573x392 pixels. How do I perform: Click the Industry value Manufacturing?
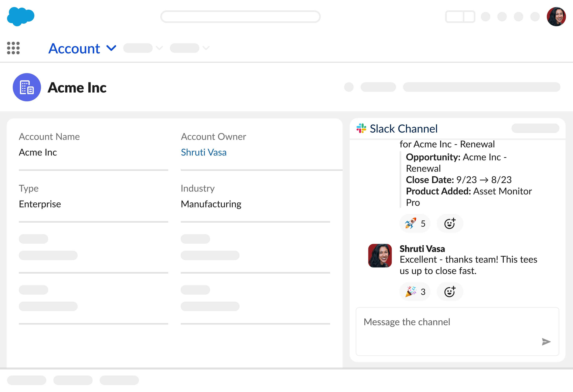[x=211, y=204]
